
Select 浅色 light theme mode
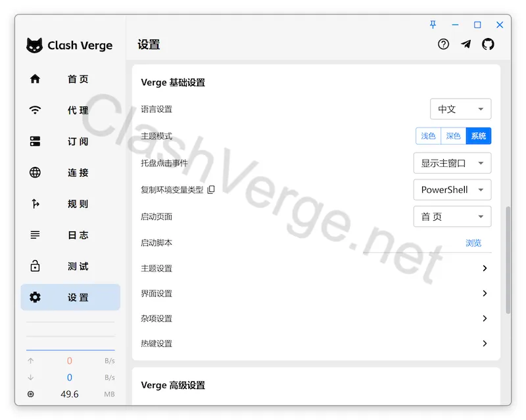point(428,136)
